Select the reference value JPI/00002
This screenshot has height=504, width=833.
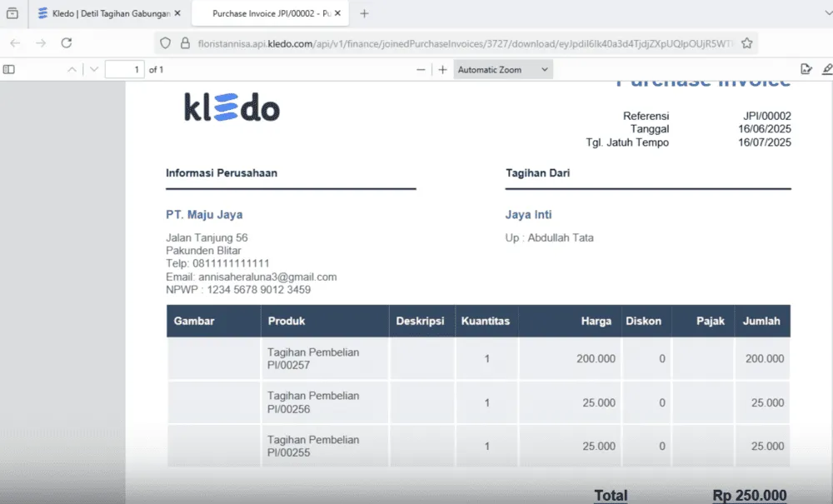766,116
